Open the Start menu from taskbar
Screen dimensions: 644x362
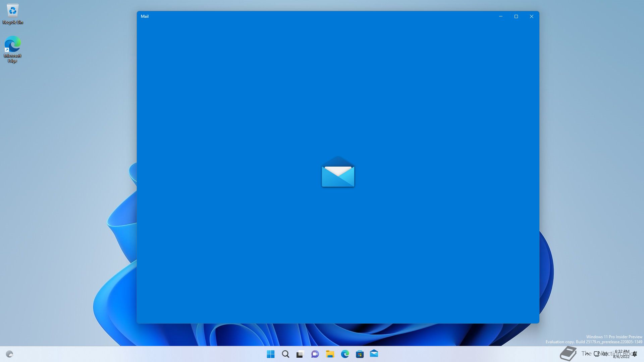click(270, 354)
